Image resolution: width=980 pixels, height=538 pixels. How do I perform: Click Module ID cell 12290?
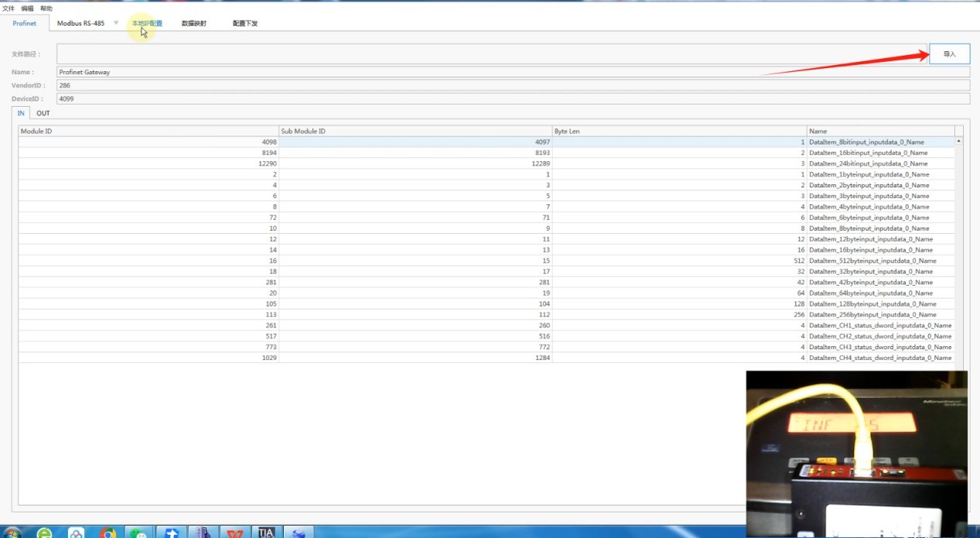pyautogui.click(x=149, y=163)
